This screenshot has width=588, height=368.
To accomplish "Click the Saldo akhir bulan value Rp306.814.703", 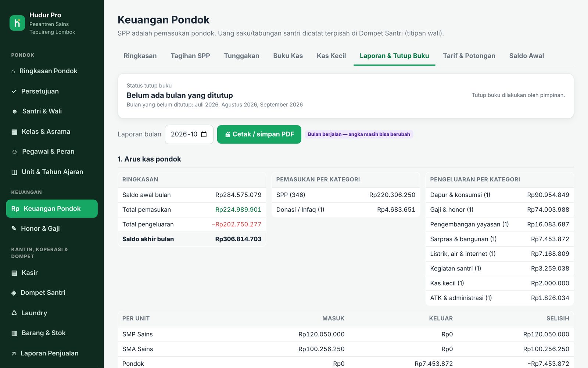I will (238, 239).
